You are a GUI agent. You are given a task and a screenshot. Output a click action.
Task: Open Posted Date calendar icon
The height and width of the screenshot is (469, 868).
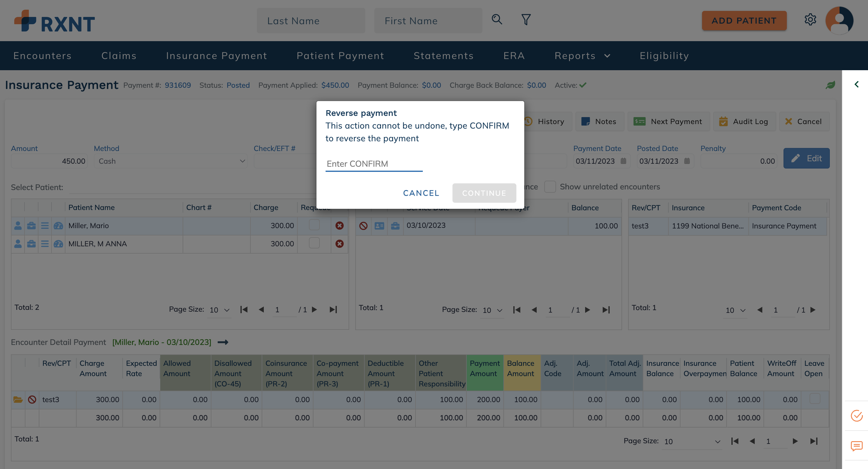687,161
